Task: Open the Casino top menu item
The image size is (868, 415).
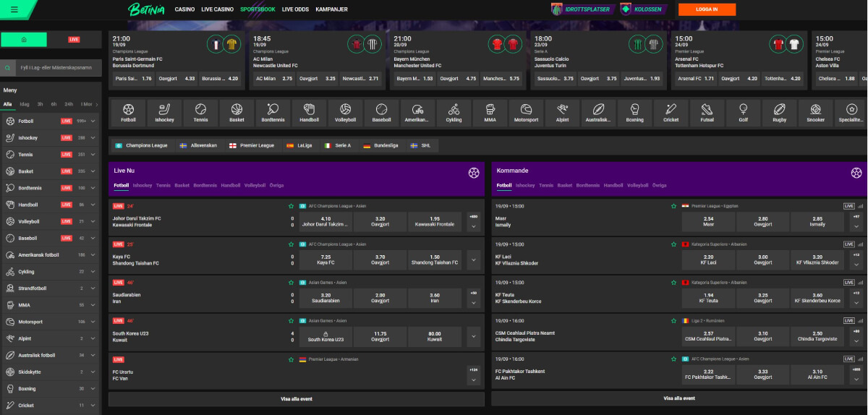Action: (185, 9)
